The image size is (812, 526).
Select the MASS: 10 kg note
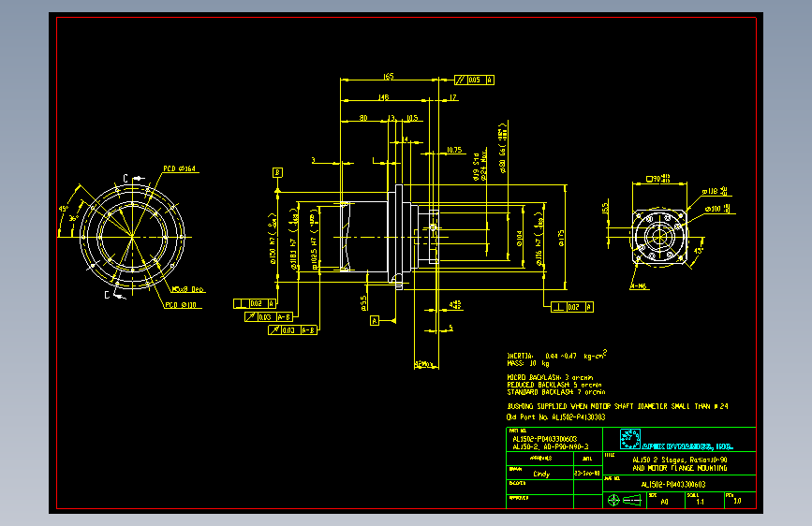(528, 363)
